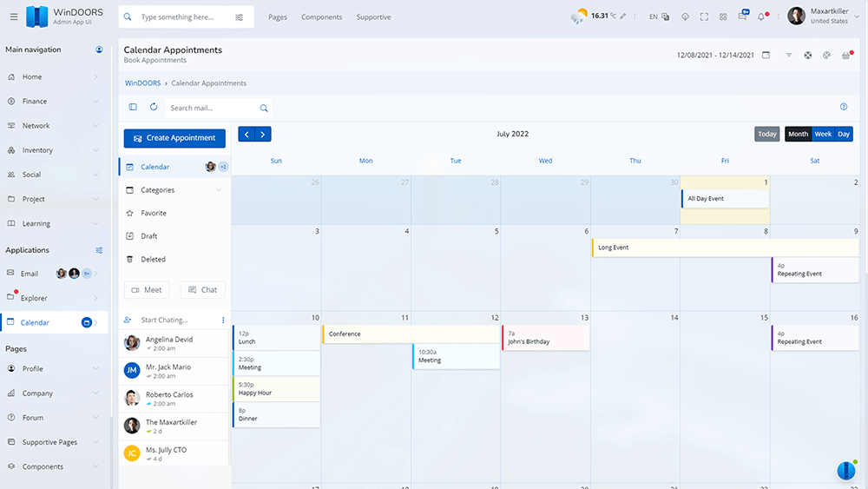
Task: Open the Components menu in top bar
Action: tap(321, 17)
